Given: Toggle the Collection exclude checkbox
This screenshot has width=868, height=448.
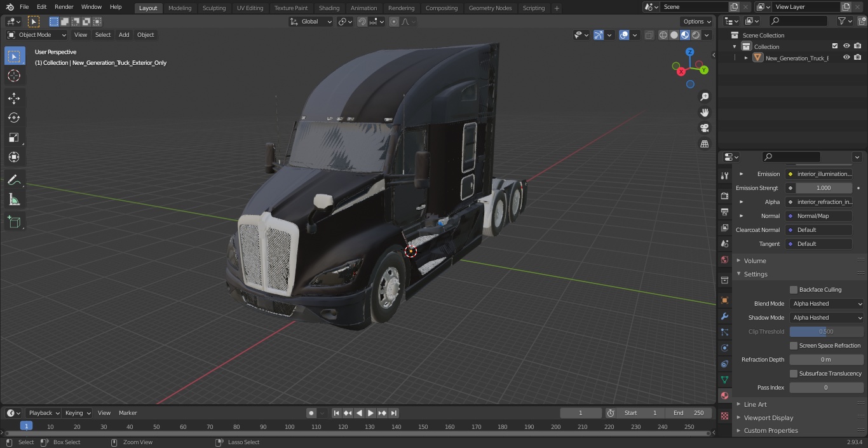Looking at the screenshot, I should pos(835,46).
